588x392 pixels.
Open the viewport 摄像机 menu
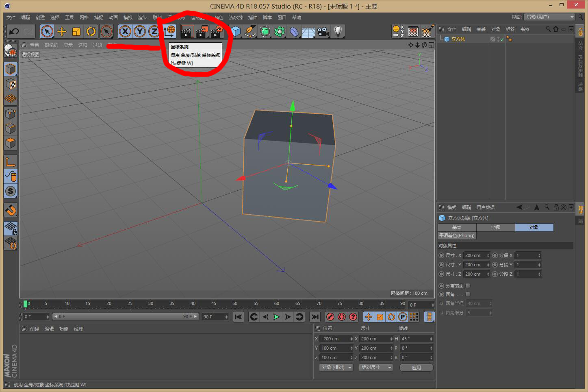pos(51,45)
